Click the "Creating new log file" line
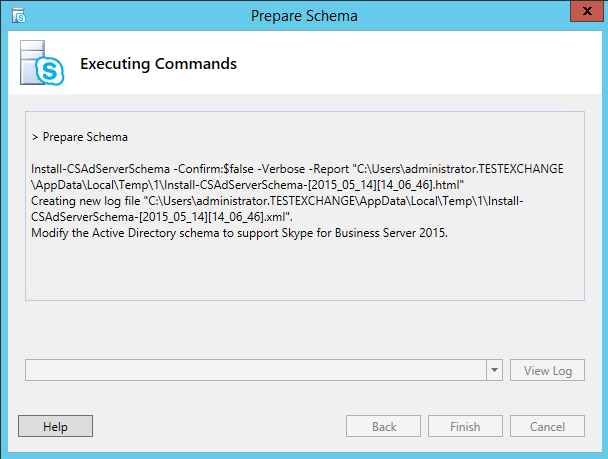This screenshot has width=608, height=459. tap(277, 209)
